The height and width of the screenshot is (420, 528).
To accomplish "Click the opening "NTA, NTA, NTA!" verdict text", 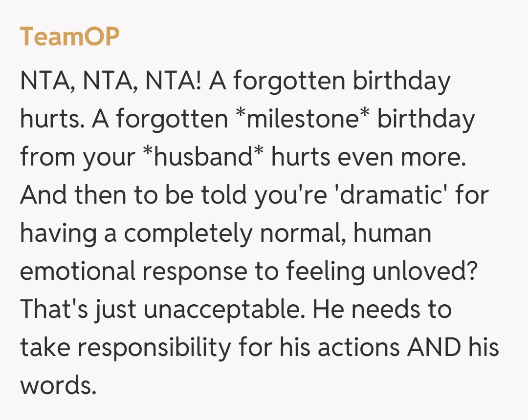I will pyautogui.click(x=110, y=81).
